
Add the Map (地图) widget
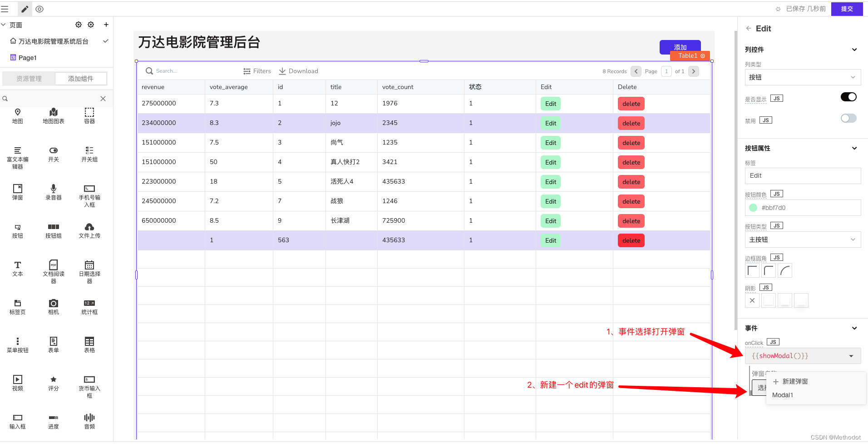18,116
